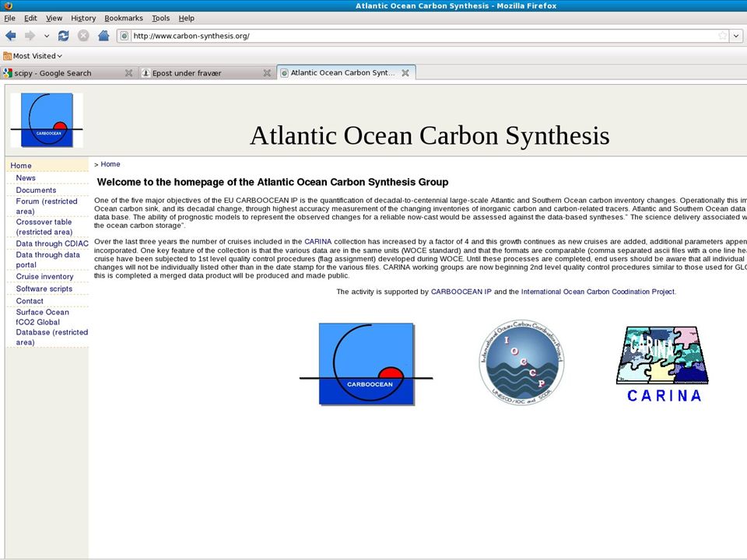This screenshot has width=747, height=560.
Task: Close the Atlantic Ocean Carbon Synthesis tab
Action: point(405,73)
